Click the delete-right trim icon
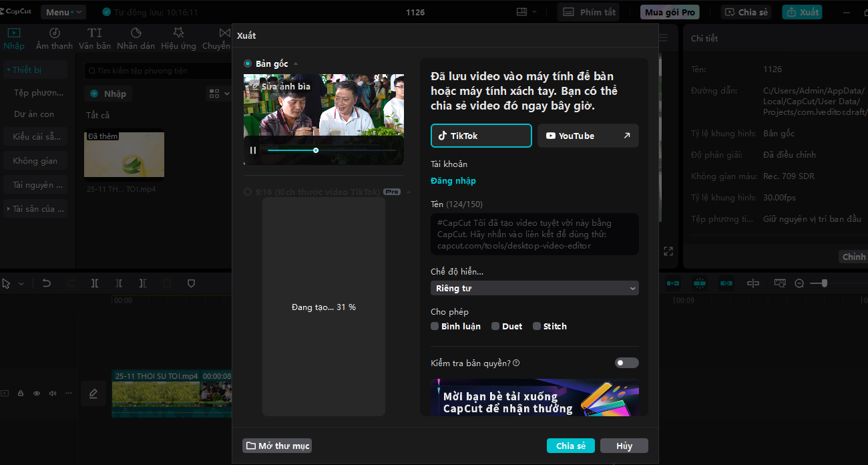The width and height of the screenshot is (868, 465). click(x=143, y=283)
